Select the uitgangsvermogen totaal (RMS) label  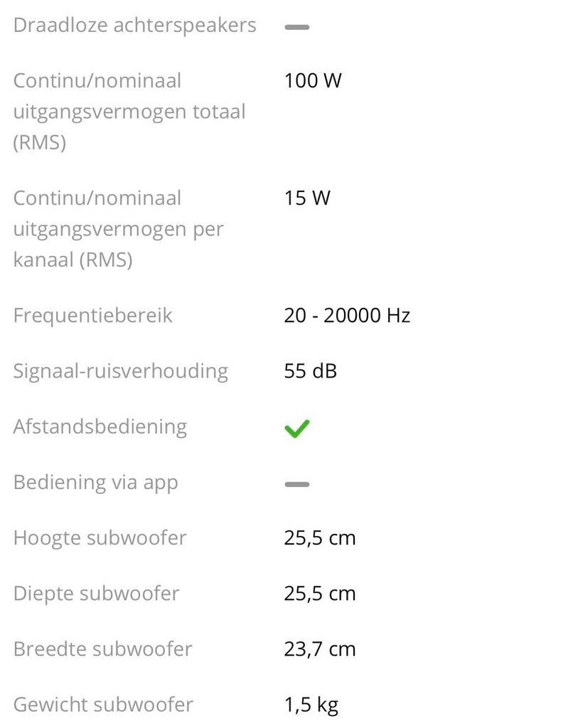(x=129, y=112)
